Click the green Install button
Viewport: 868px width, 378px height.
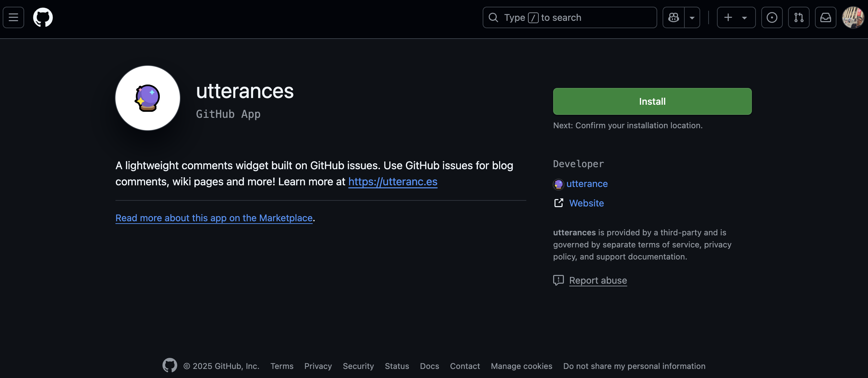pos(652,101)
